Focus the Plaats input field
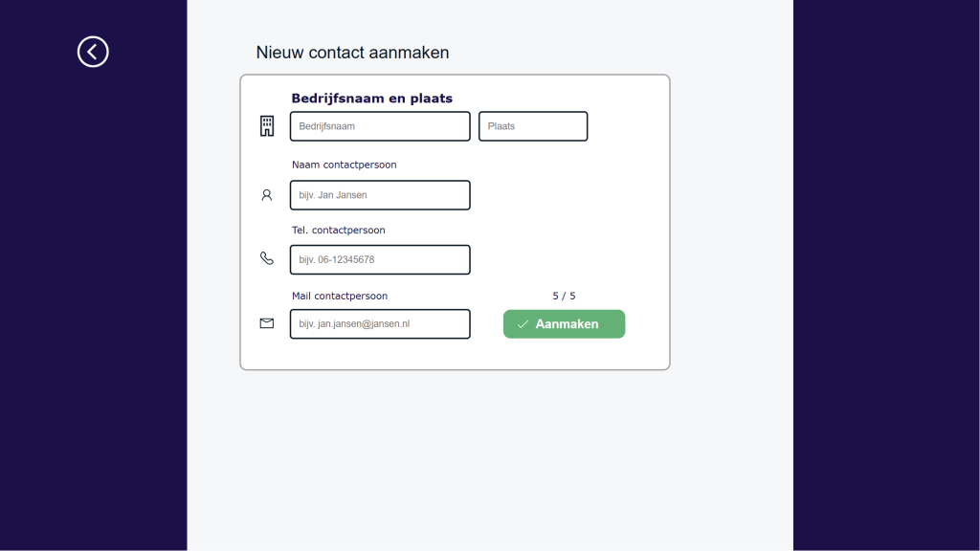Screen dimensions: 980x551 (532, 126)
